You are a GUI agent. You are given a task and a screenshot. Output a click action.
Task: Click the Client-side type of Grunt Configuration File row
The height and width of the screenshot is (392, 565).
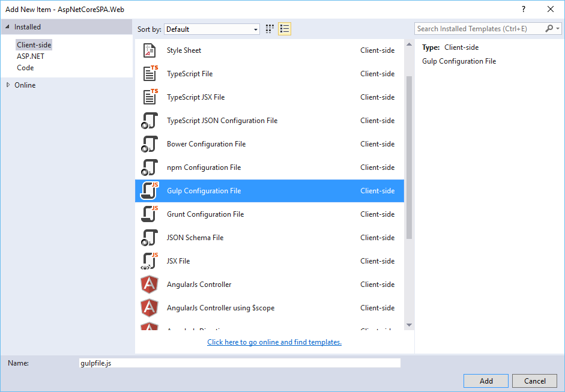(377, 214)
